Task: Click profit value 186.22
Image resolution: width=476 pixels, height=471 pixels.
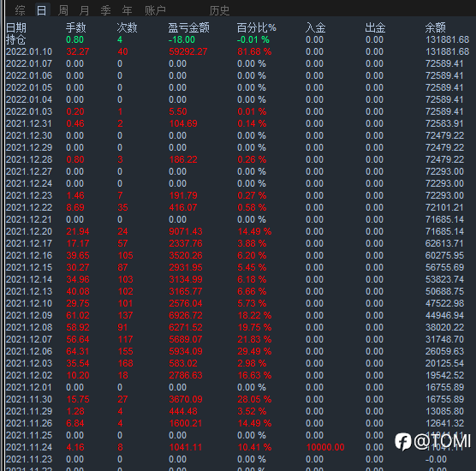Action: pyautogui.click(x=183, y=160)
